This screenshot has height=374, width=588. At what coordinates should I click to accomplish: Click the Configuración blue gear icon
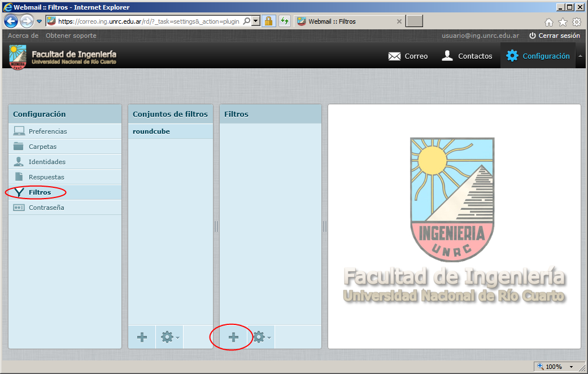tap(512, 56)
